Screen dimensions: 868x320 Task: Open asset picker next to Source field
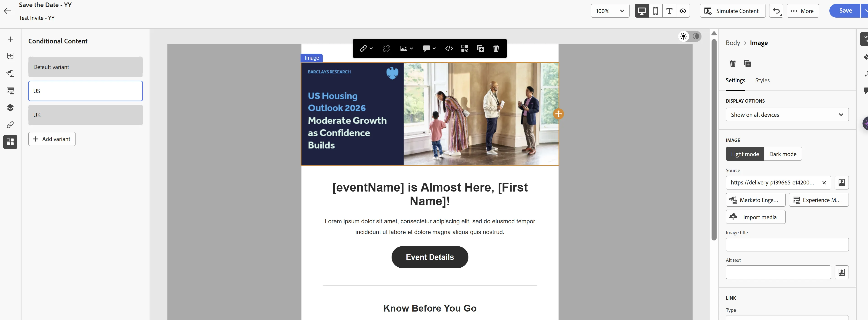pyautogui.click(x=841, y=183)
